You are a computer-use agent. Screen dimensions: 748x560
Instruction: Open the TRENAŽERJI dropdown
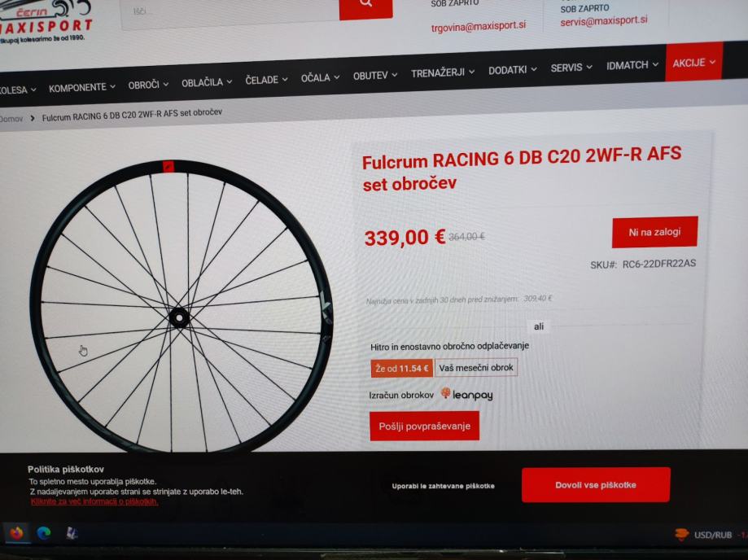click(x=443, y=72)
